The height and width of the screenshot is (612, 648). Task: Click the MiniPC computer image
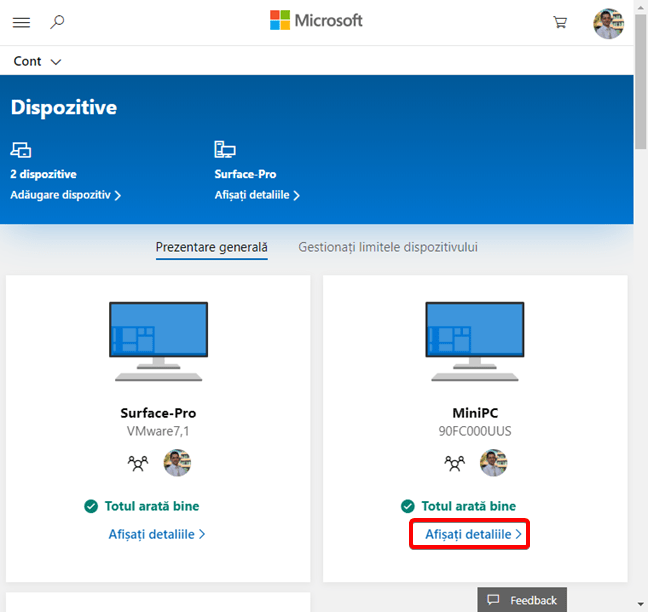pyautogui.click(x=475, y=341)
